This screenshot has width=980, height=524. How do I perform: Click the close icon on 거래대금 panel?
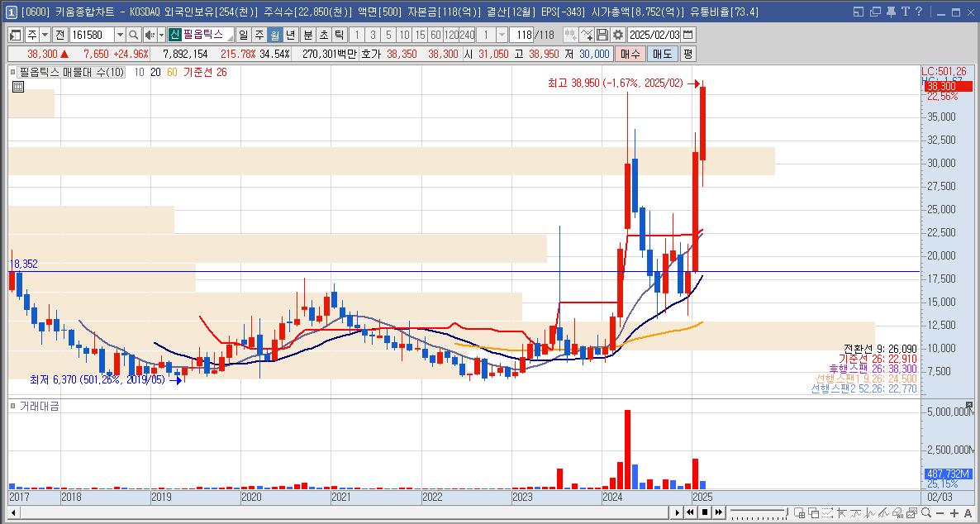point(969,405)
